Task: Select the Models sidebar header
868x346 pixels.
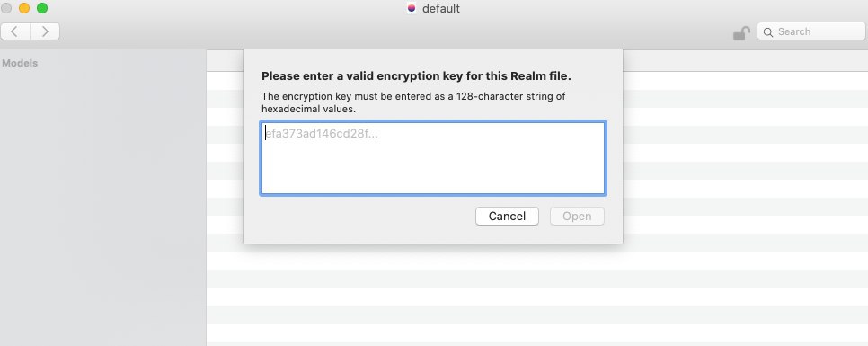Action: click(20, 63)
